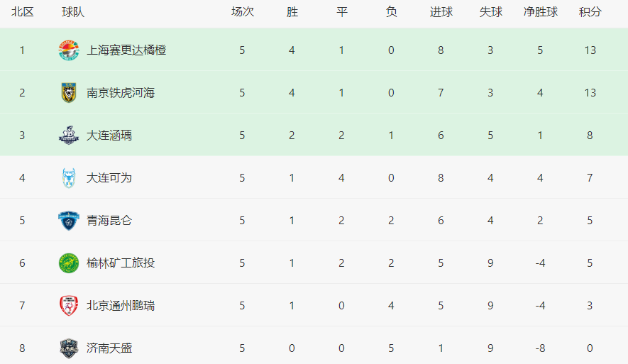Click the 南京铁虎河海 tiger logo
Image resolution: width=628 pixels, height=364 pixels.
69,93
